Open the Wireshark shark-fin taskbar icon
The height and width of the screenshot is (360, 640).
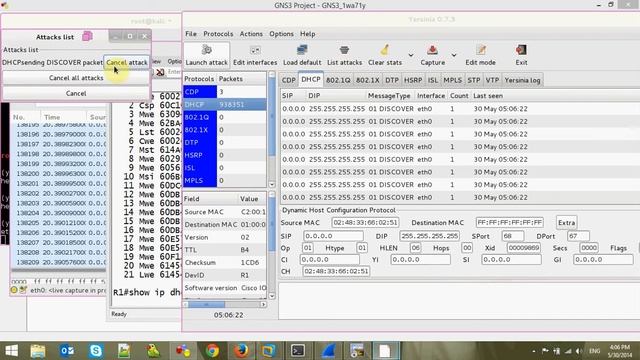pyautogui.click(x=328, y=351)
